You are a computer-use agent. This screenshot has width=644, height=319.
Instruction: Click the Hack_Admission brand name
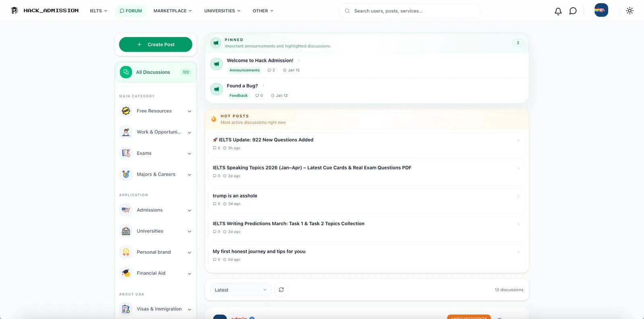51,10
